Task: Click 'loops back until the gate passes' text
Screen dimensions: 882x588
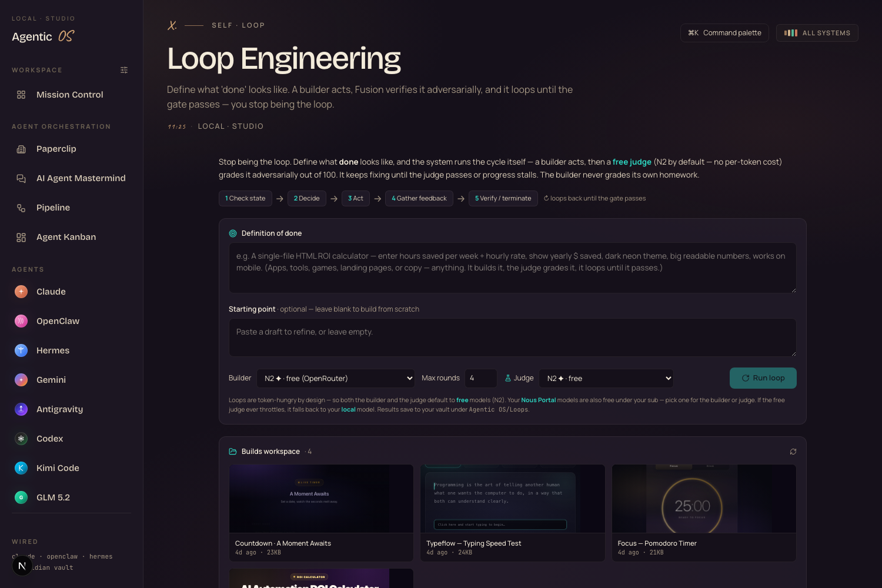Action: pos(598,199)
